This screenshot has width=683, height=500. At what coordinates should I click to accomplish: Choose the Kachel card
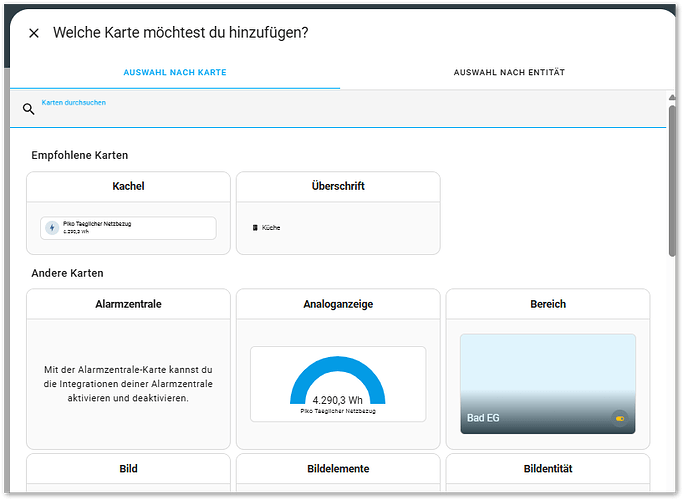[x=128, y=187]
